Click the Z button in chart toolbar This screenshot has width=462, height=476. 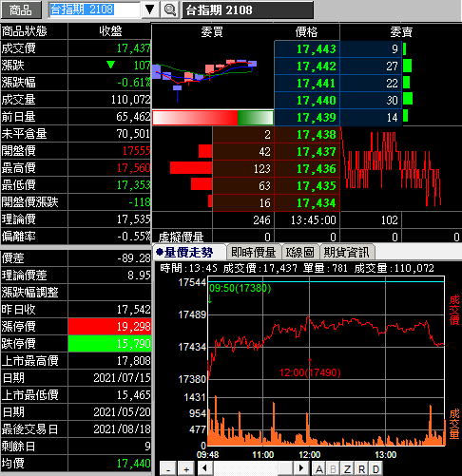pyautogui.click(x=347, y=468)
